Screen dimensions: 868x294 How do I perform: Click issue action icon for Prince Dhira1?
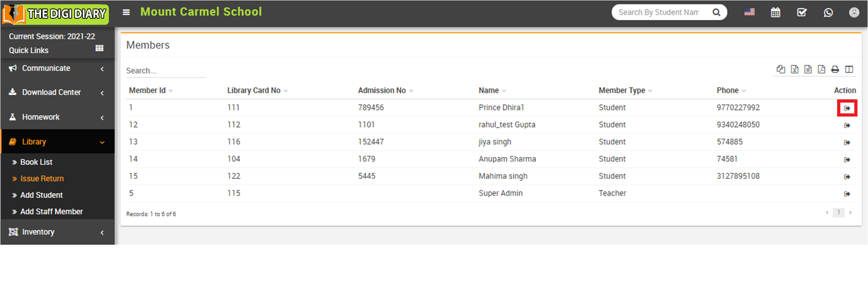[847, 108]
